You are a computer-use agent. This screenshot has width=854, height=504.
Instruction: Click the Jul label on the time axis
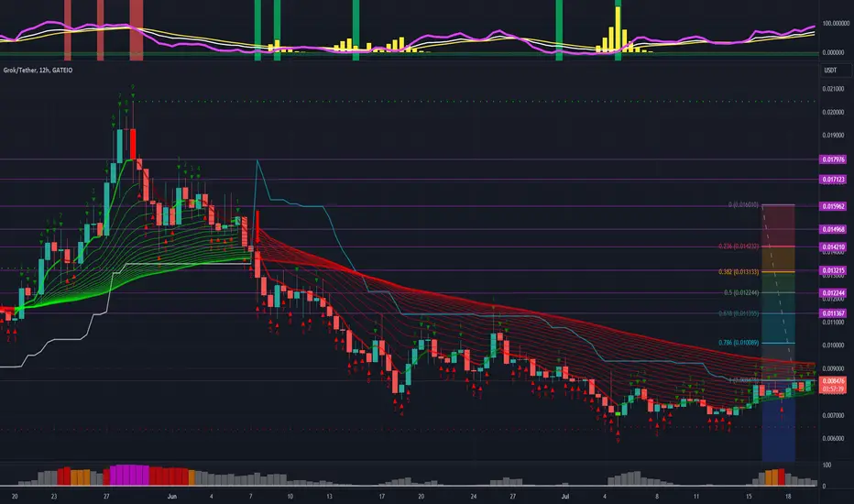(x=564, y=497)
